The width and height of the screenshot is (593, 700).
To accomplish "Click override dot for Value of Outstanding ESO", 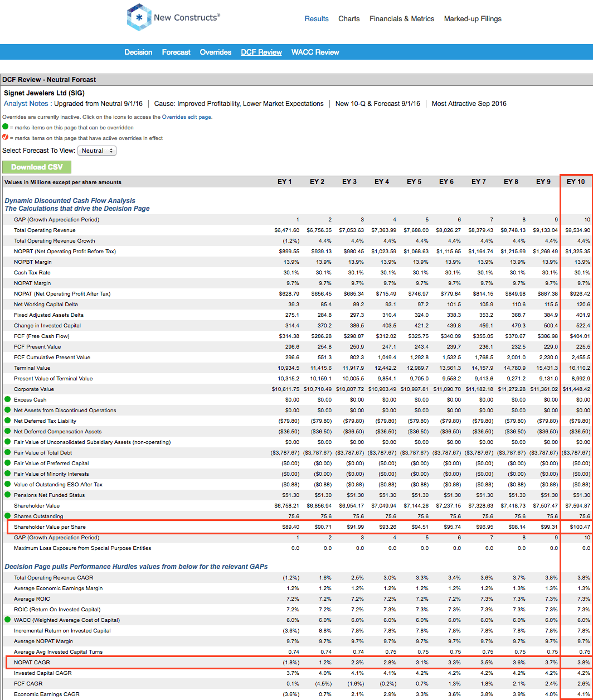I will (7, 484).
